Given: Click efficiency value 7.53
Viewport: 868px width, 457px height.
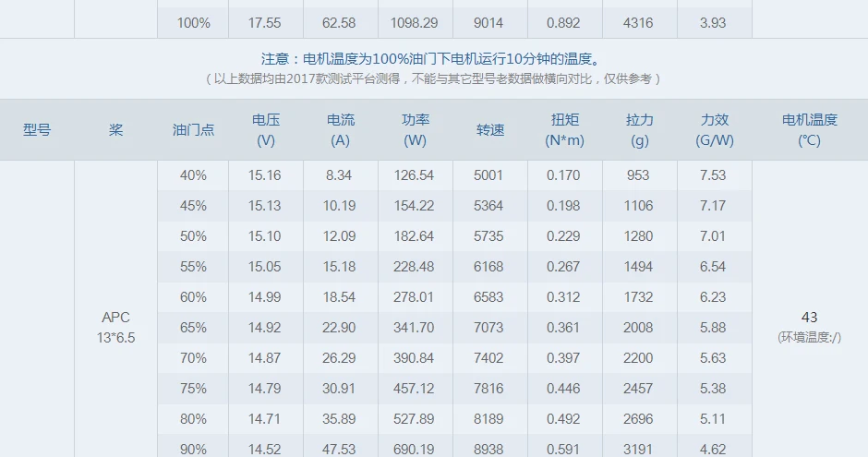Looking at the screenshot, I should tap(713, 175).
